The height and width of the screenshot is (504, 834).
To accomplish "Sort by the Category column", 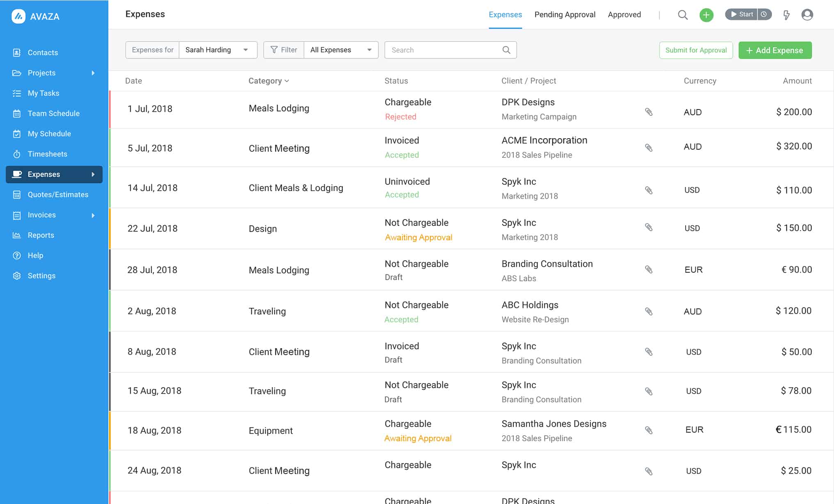I will [269, 81].
